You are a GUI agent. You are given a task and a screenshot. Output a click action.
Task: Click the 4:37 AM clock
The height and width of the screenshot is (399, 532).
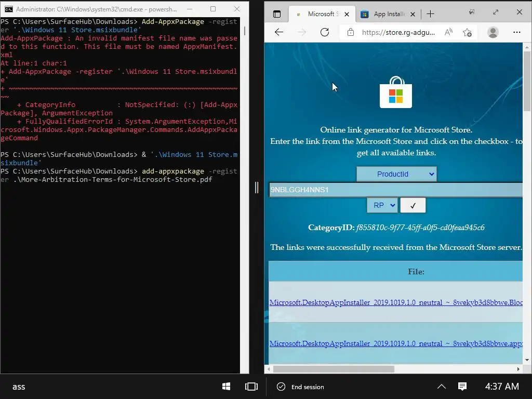tap(502, 387)
